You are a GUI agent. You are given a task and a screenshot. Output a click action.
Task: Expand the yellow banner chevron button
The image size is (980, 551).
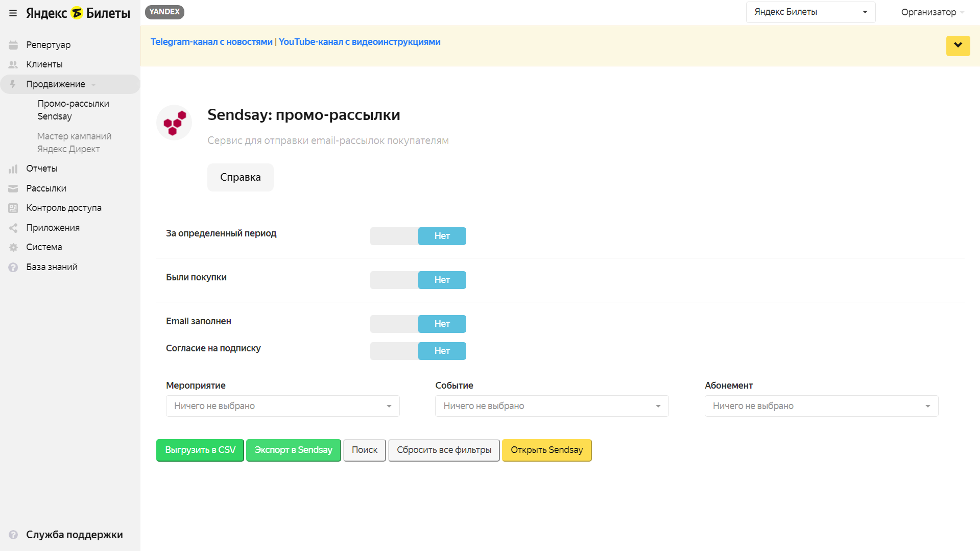(958, 46)
